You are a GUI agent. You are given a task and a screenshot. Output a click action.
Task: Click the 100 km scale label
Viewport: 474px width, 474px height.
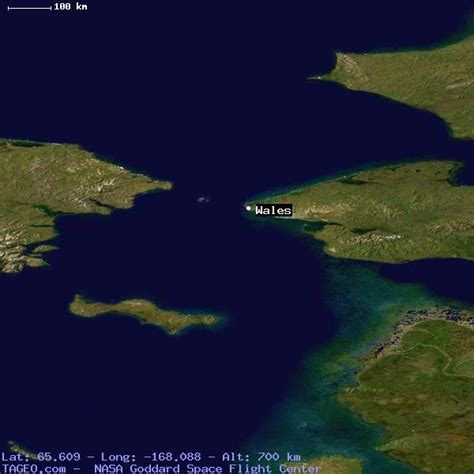point(71,6)
